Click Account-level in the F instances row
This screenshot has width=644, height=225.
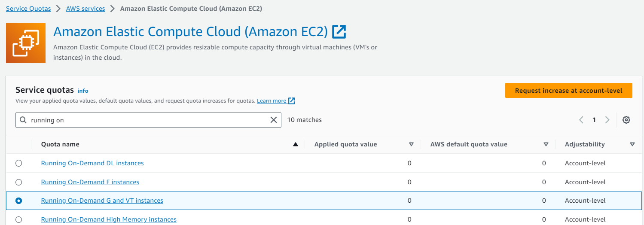click(585, 182)
